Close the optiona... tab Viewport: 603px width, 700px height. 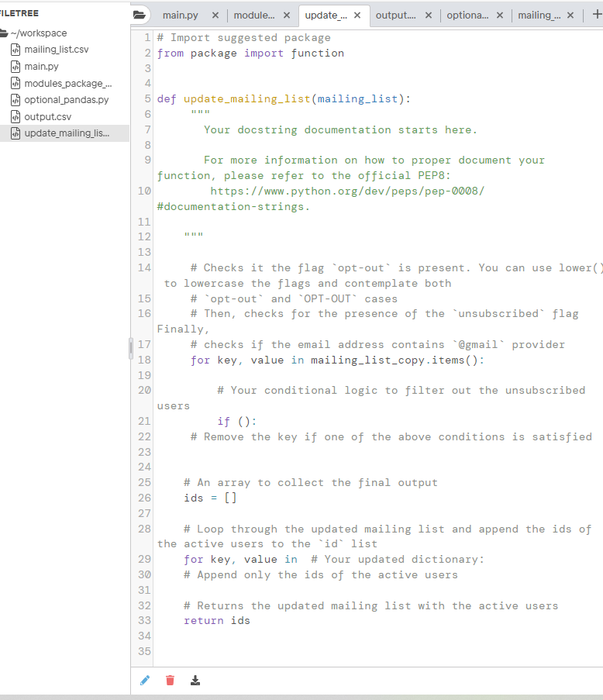(500, 16)
